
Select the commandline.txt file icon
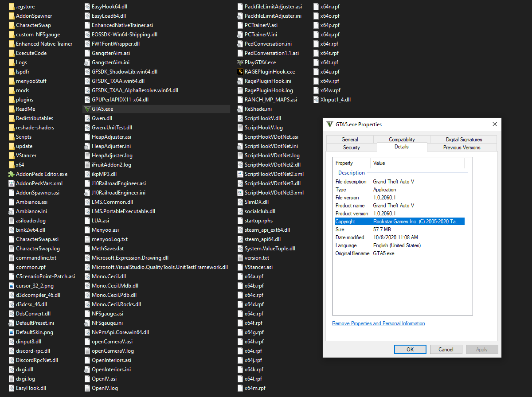click(x=12, y=258)
